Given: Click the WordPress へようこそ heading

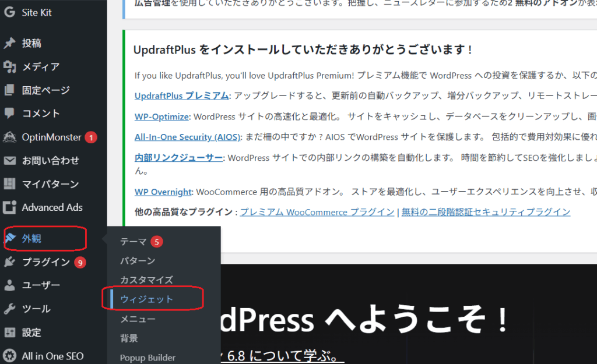Looking at the screenshot, I should 364,319.
